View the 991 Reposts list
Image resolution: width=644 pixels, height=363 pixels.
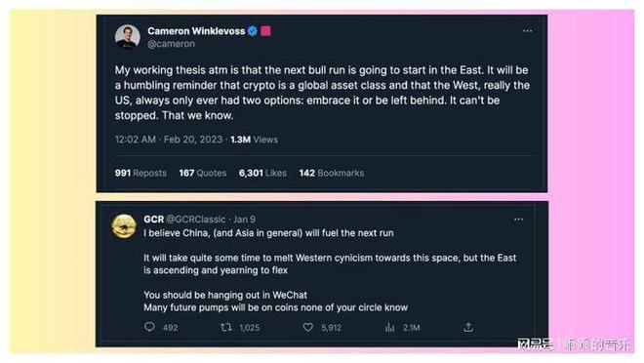pos(141,173)
